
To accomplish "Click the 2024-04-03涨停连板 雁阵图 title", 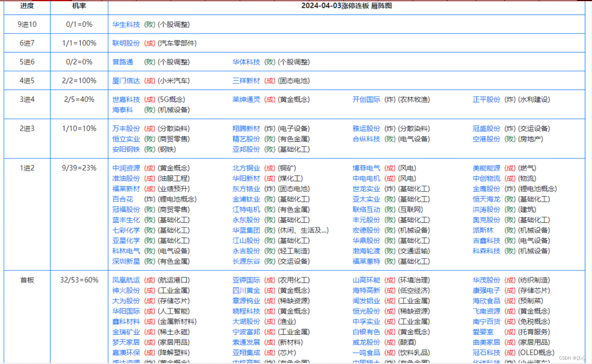I will [x=346, y=6].
